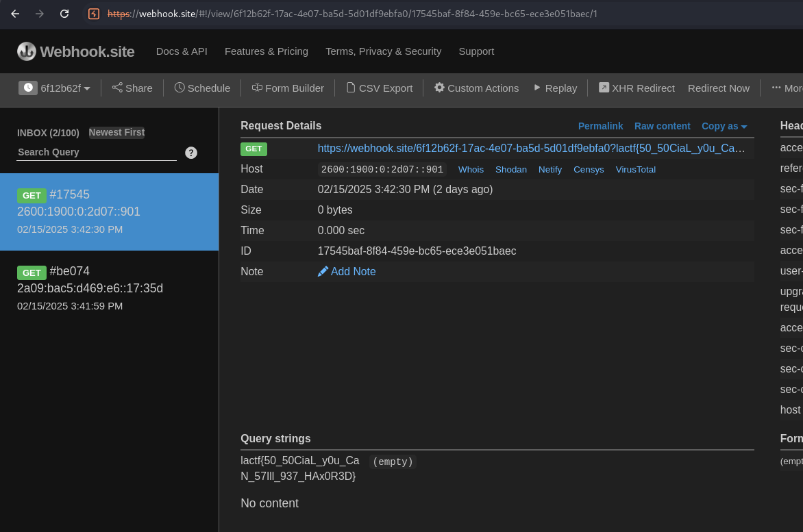Expand the More toolbar menu

pos(786,88)
